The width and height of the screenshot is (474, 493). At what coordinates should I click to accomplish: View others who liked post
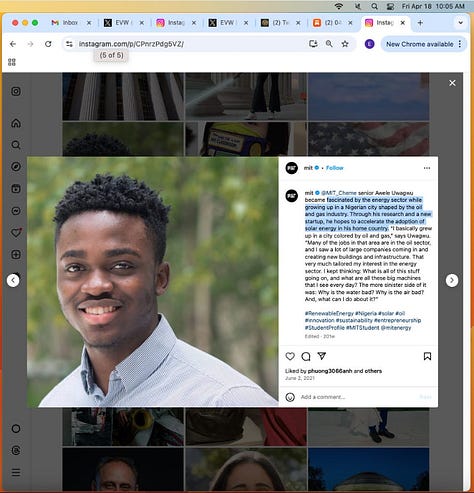[373, 371]
